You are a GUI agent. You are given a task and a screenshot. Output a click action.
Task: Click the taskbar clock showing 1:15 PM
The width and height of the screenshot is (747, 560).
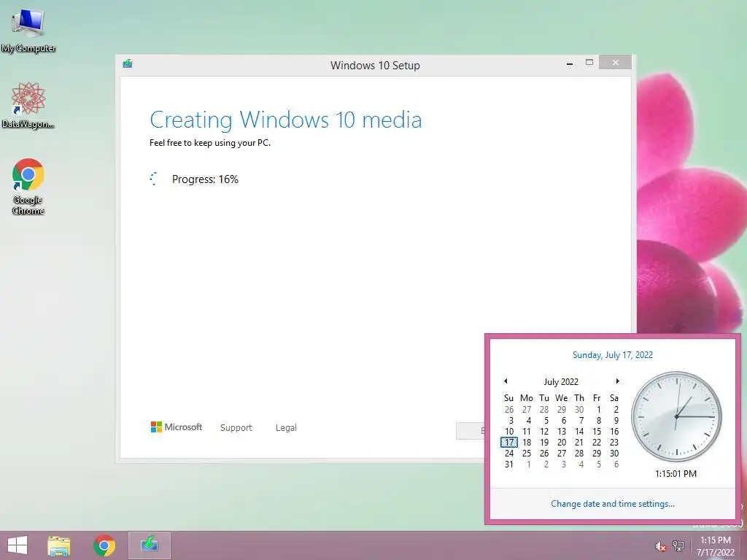tap(715, 546)
